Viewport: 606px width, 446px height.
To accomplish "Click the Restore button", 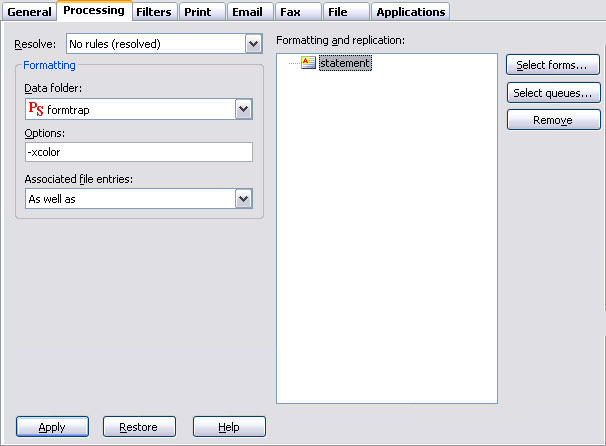I will [x=139, y=427].
